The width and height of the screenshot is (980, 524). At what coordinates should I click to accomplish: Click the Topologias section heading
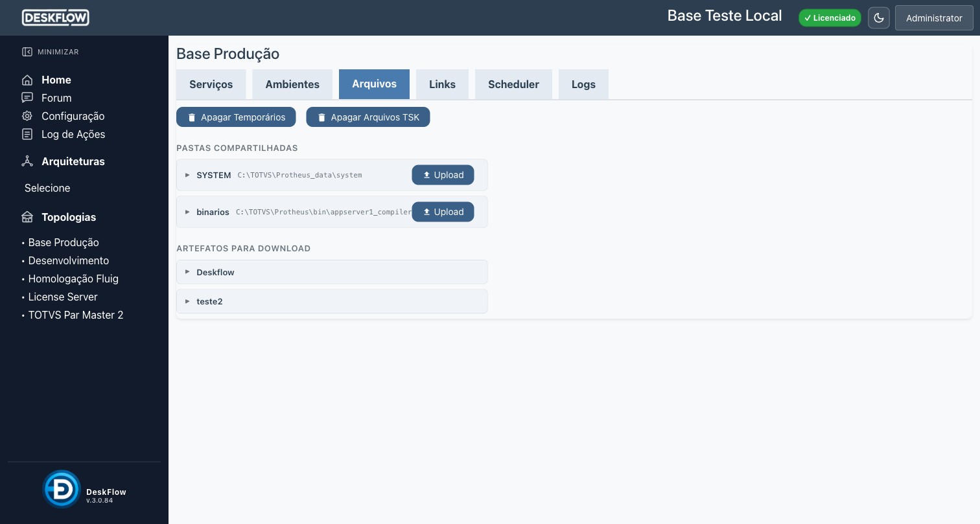point(69,217)
